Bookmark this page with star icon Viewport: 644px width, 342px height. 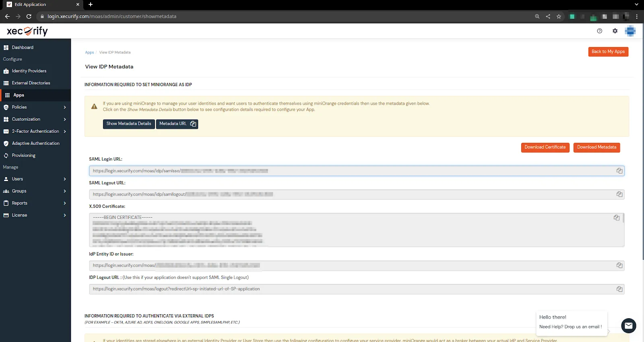click(x=559, y=16)
